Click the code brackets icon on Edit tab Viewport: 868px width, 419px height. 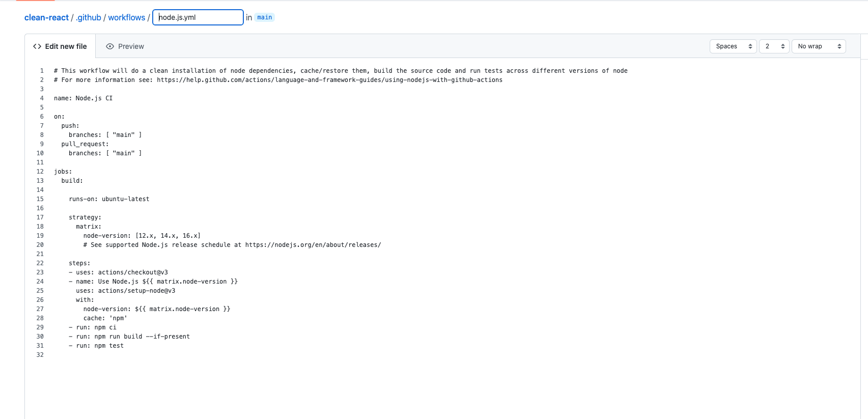click(37, 46)
